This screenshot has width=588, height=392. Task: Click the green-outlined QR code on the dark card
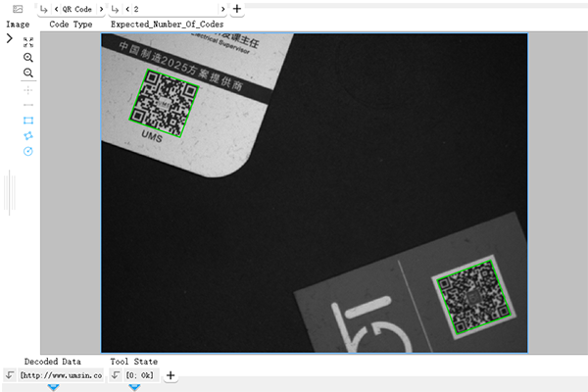(474, 297)
